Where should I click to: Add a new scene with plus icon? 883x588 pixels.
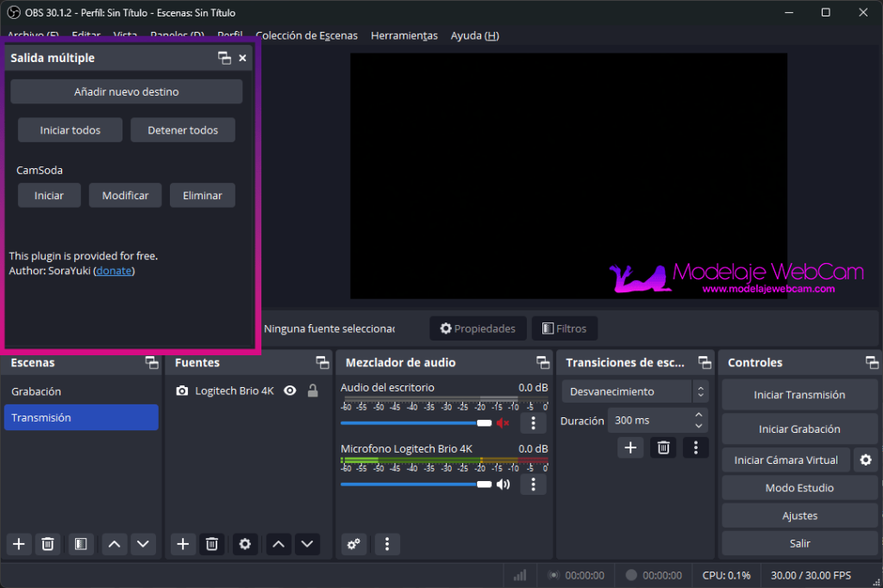(19, 544)
